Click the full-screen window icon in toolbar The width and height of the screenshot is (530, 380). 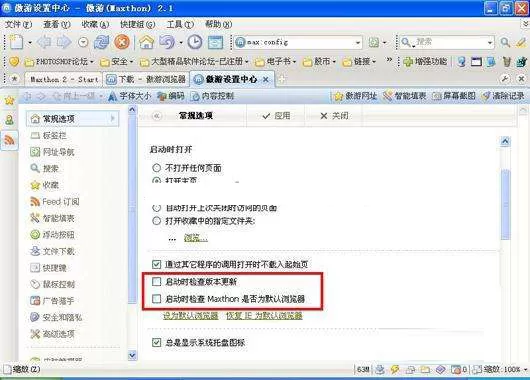[215, 43]
